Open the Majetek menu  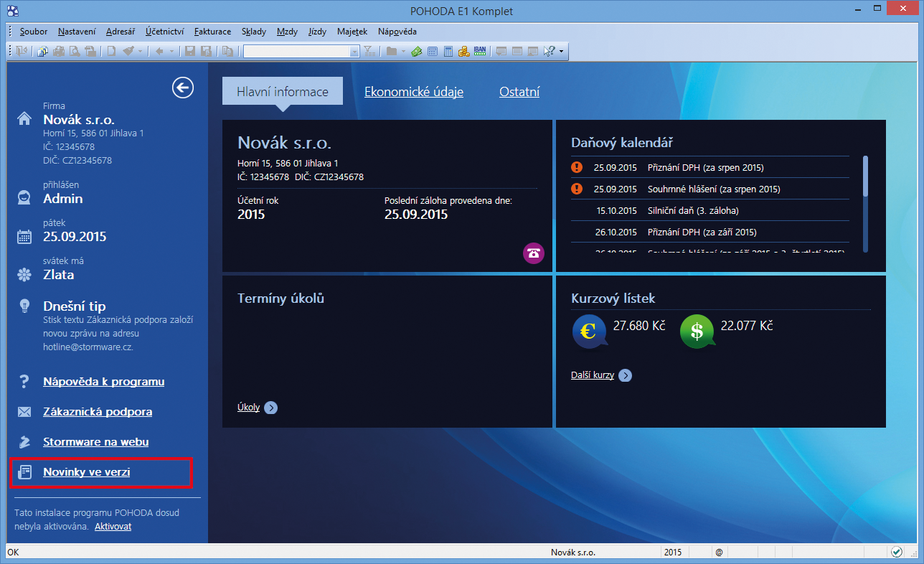coord(352,32)
